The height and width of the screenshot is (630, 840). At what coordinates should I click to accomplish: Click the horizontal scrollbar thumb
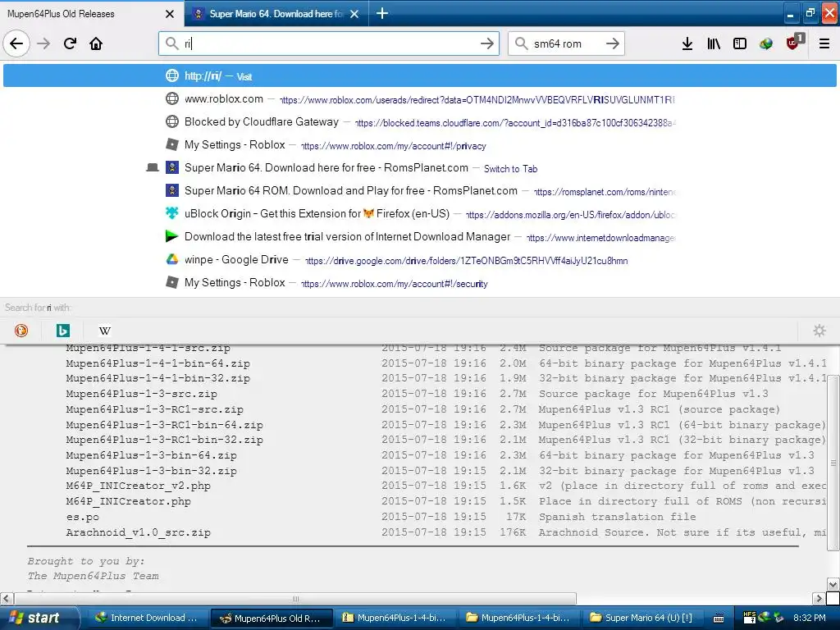295,598
